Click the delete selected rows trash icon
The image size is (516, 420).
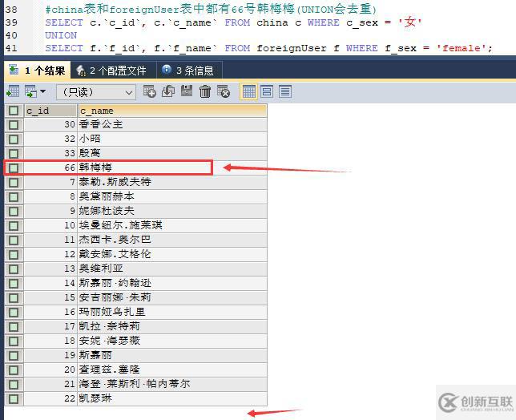[205, 91]
